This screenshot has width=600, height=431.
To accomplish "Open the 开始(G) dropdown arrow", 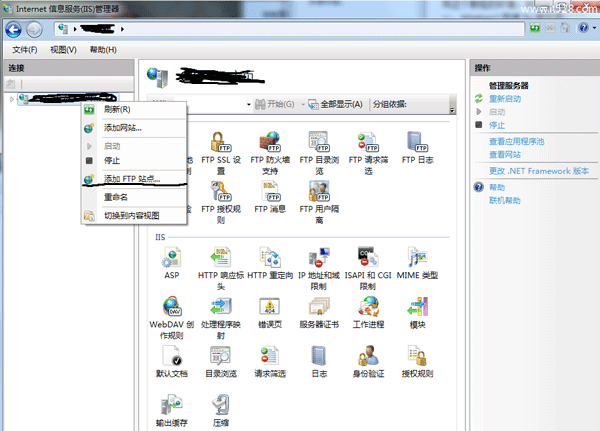I will coord(302,104).
